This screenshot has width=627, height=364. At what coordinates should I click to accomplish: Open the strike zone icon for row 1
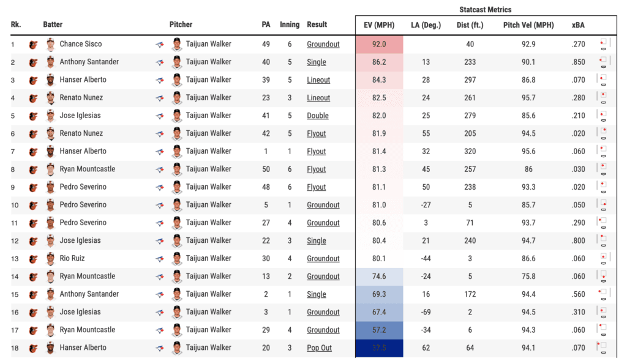[x=603, y=45]
